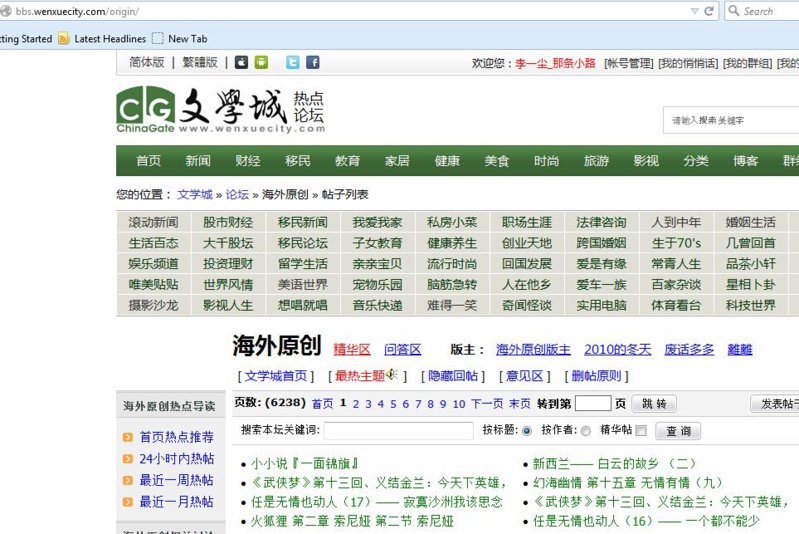The height and width of the screenshot is (534, 799).
Task: Open the 星相卜卦 forum category
Action: click(751, 284)
